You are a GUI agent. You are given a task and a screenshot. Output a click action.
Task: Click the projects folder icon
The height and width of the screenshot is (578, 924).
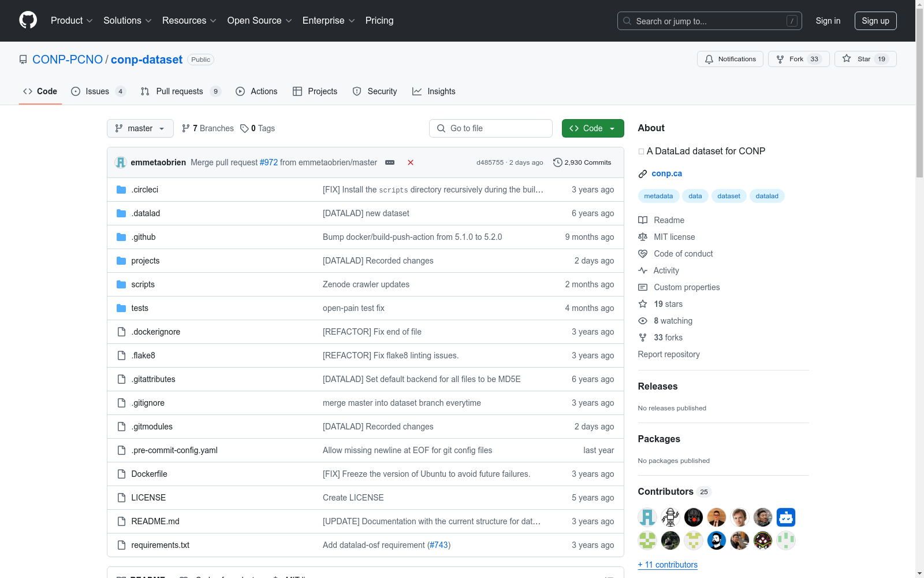pos(121,261)
